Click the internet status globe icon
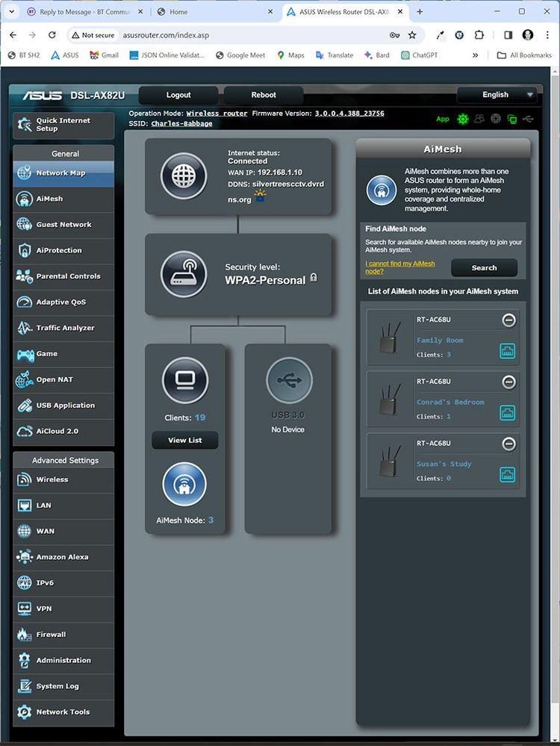The image size is (560, 746). click(x=184, y=176)
